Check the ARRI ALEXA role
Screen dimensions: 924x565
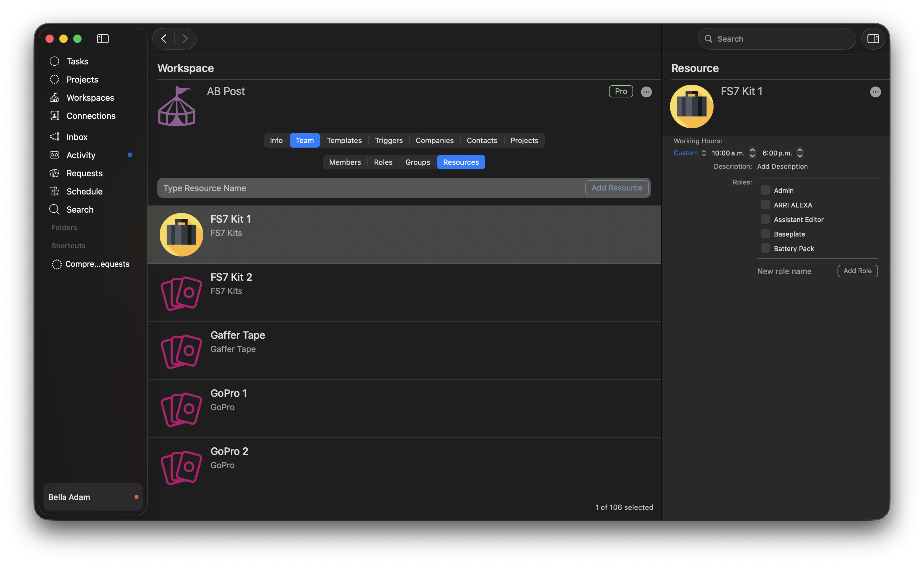coord(765,205)
